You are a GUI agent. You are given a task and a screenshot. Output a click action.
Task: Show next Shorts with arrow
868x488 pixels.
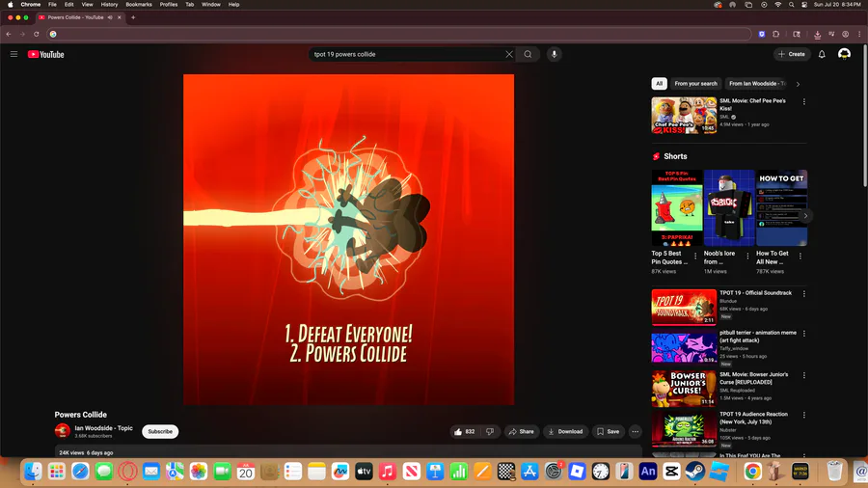(805, 216)
